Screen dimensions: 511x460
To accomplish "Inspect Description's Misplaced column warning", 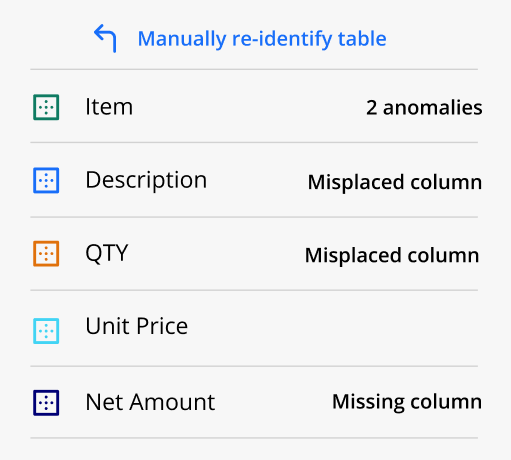I will tap(395, 182).
